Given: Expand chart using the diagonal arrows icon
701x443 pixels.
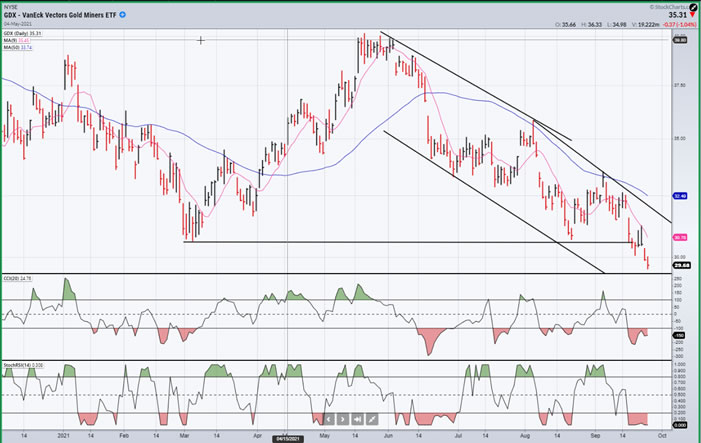Looking at the screenshot, I should coord(372,419).
